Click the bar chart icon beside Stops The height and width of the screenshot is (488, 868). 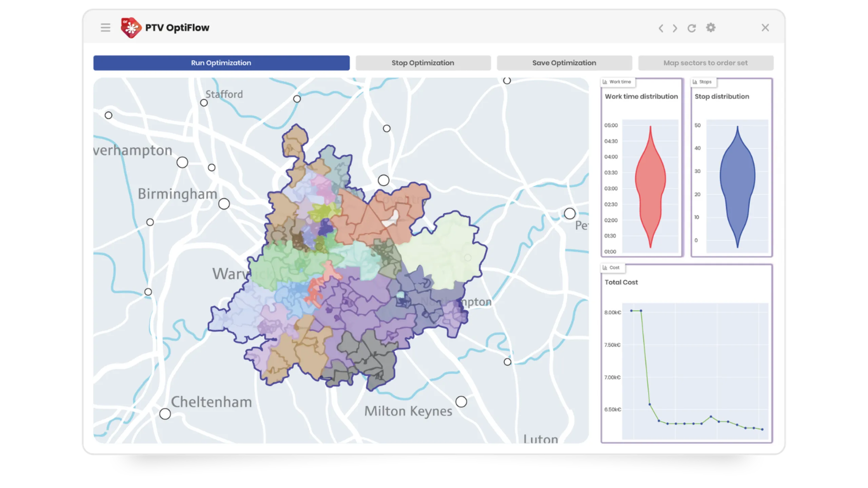coord(695,82)
